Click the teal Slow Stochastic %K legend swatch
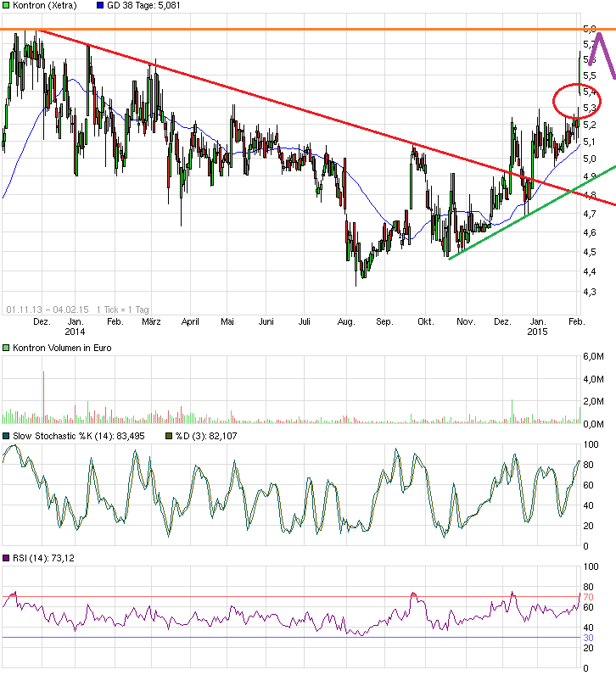This screenshot has height=675, width=616. click(x=6, y=436)
